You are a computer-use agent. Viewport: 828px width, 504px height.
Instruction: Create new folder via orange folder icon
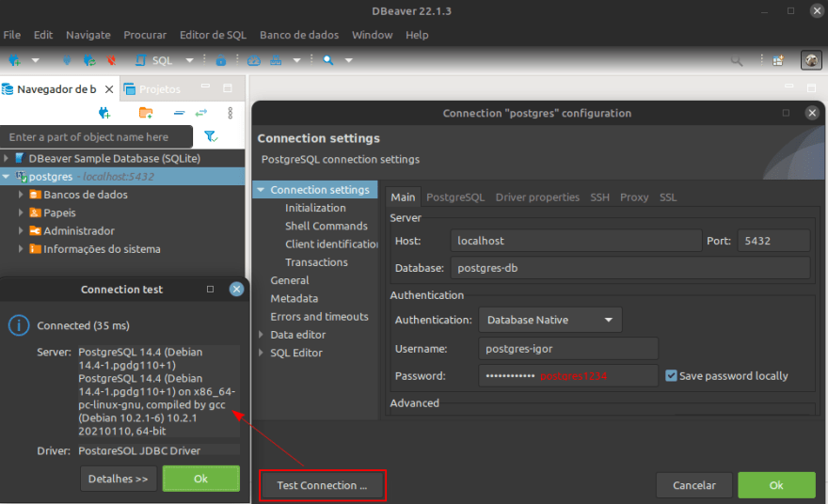[x=146, y=113]
